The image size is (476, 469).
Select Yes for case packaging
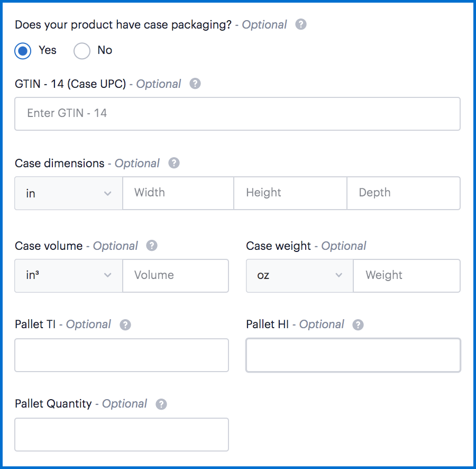[23, 51]
